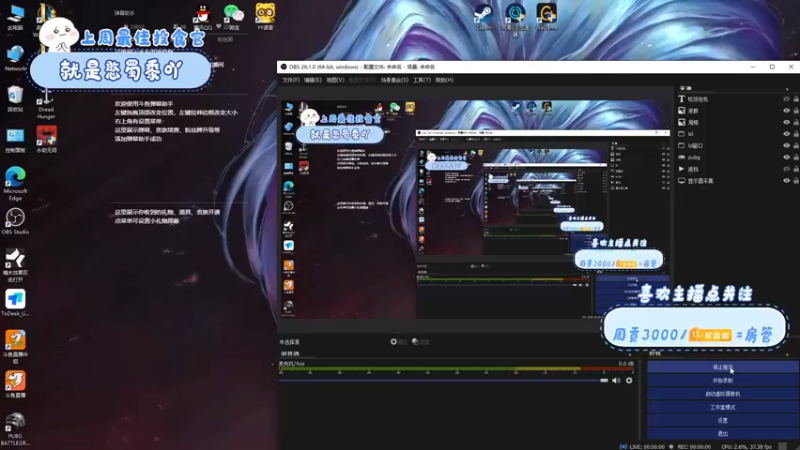800x450 pixels.
Task: Open the PUBG BATTLEGROUNDS desktop shortcut
Action: (x=15, y=429)
